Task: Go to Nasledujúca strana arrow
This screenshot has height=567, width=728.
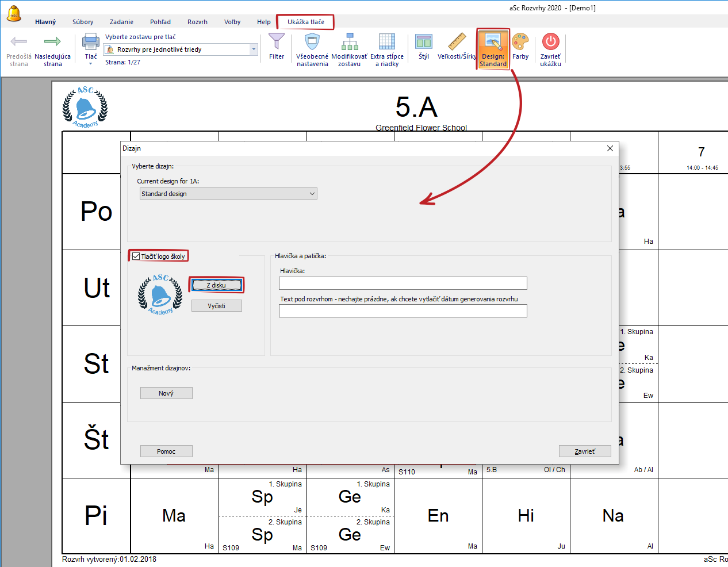Action: point(52,43)
